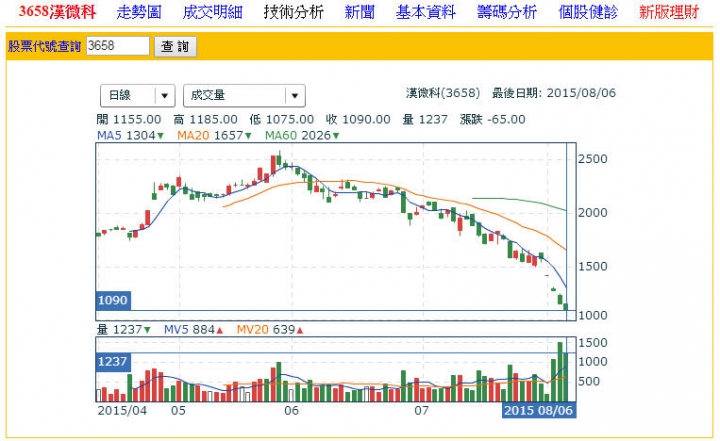Open the 成交明細 tab
The width and height of the screenshot is (720, 441).
pos(213,12)
